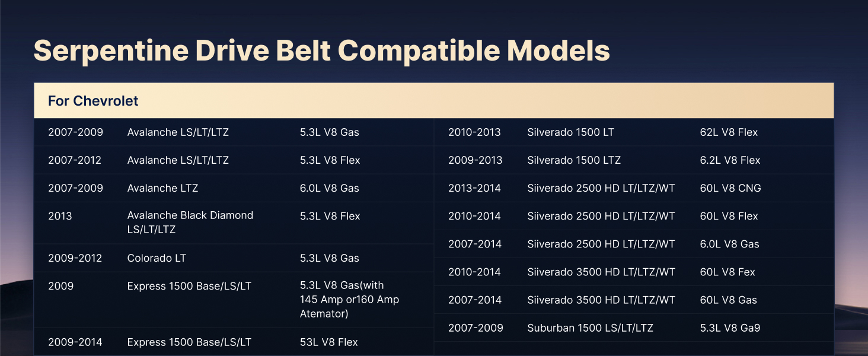Click the 2007-2009 Avalanche LS/LT/LTZ row

click(234, 132)
